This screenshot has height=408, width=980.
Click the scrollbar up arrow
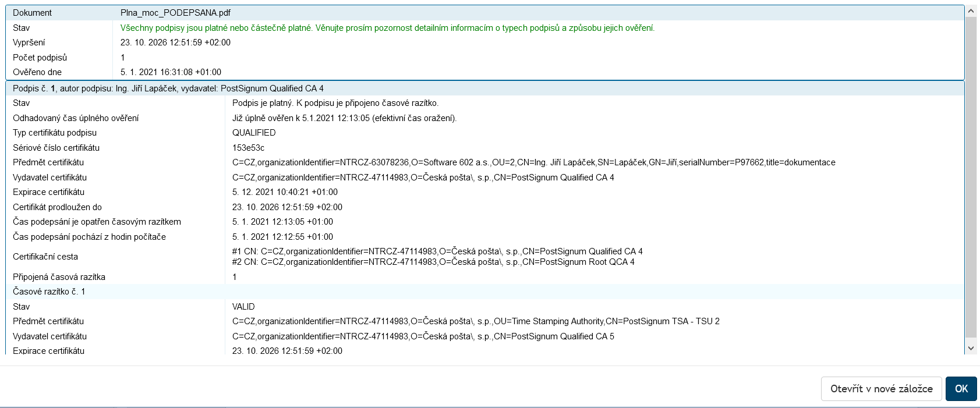971,11
